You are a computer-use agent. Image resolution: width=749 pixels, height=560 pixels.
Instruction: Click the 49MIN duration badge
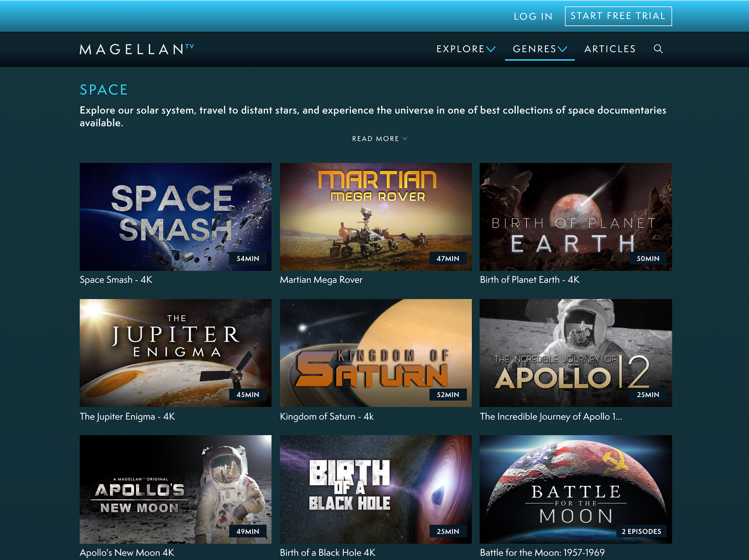(x=248, y=531)
